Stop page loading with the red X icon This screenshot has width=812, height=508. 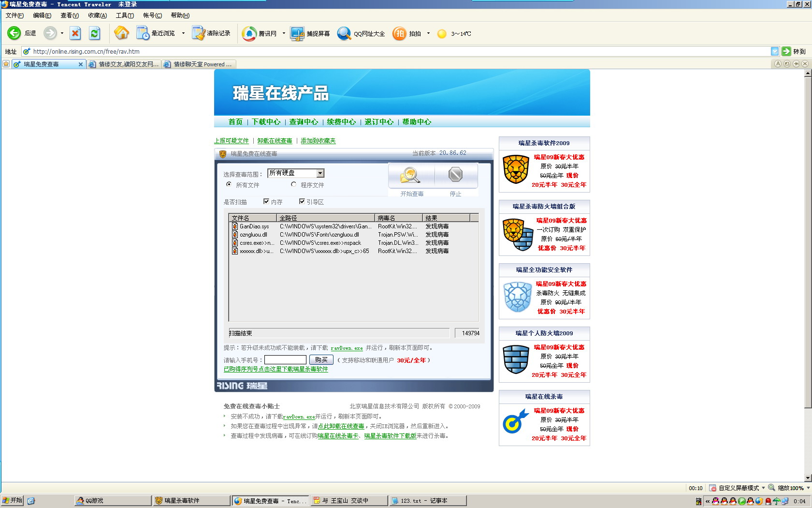tap(75, 33)
